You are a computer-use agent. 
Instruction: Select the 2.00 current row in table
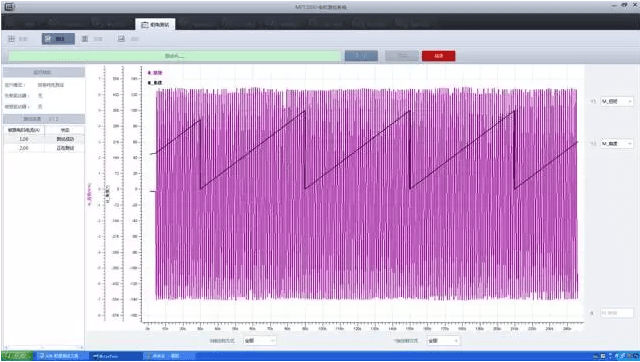click(44, 148)
